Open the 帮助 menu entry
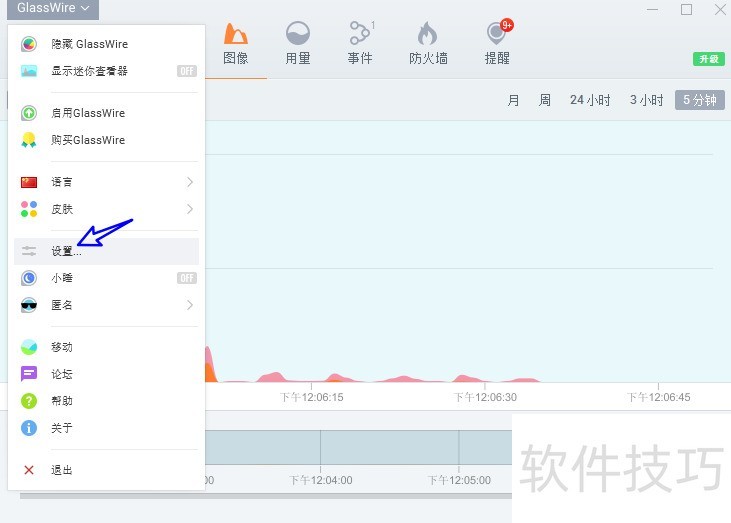Image resolution: width=731 pixels, height=523 pixels. (x=106, y=401)
